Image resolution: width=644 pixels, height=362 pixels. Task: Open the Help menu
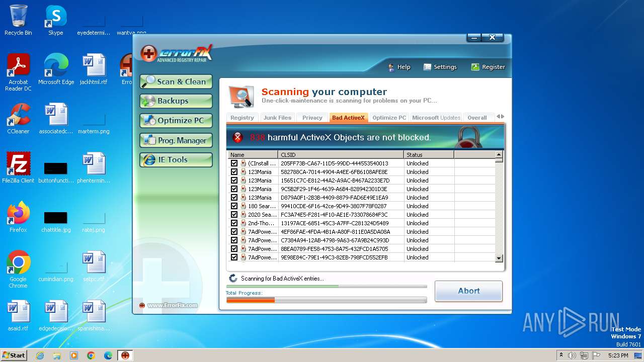399,67
